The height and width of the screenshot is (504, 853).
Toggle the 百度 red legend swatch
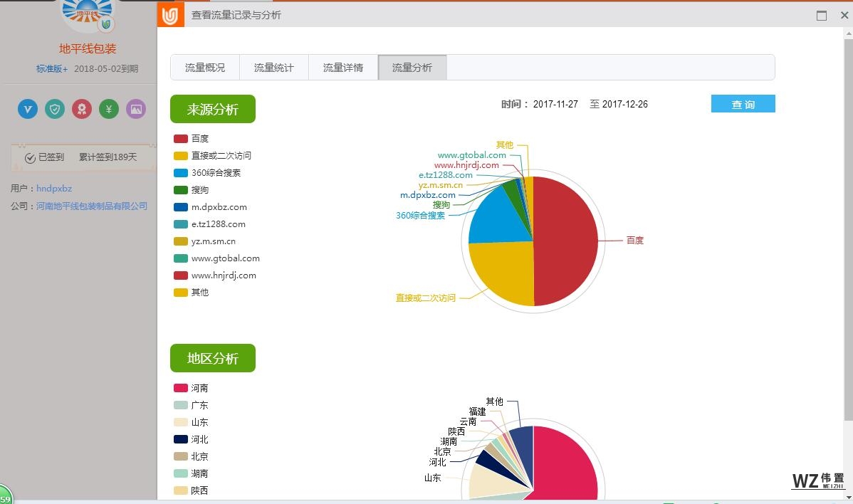tap(181, 139)
